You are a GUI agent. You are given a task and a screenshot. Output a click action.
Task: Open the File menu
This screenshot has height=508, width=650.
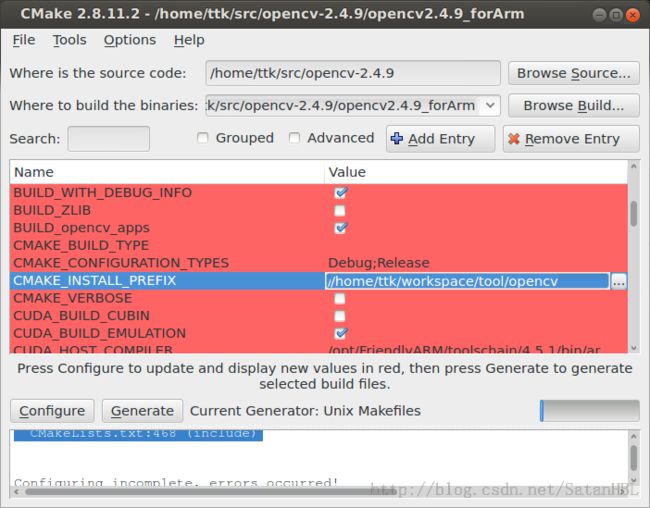pyautogui.click(x=24, y=40)
